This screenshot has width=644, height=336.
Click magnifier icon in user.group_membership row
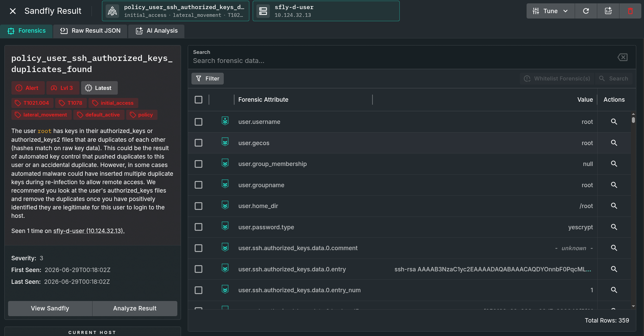tap(614, 164)
